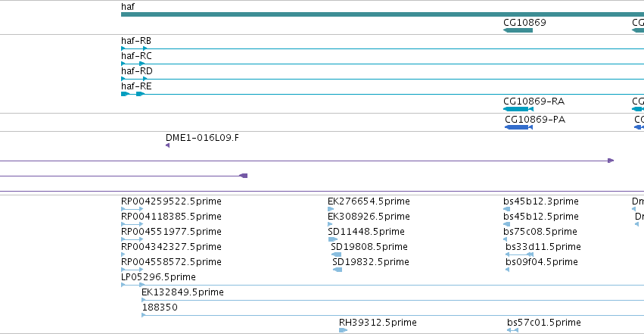Click the teal haf gene bar

tap(382, 15)
